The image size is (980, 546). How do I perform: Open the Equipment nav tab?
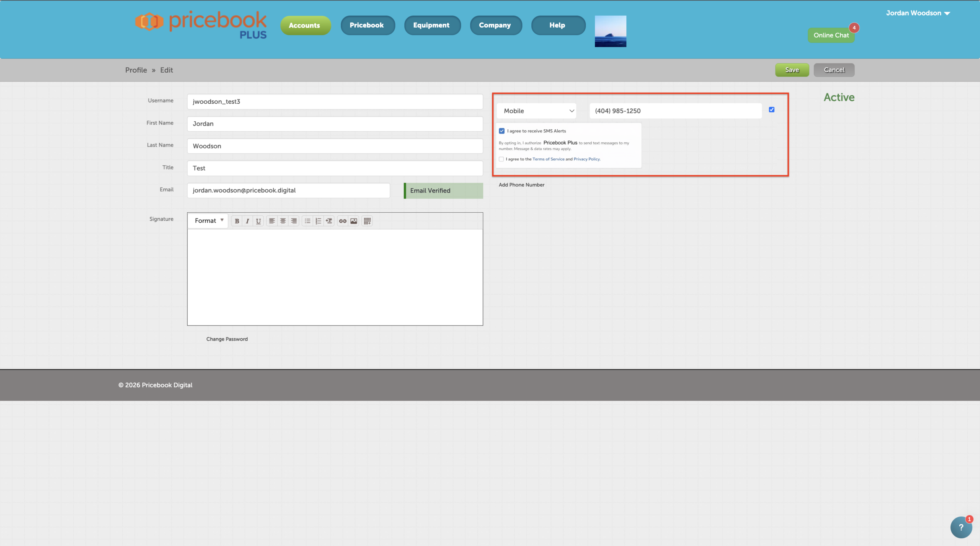pyautogui.click(x=431, y=25)
